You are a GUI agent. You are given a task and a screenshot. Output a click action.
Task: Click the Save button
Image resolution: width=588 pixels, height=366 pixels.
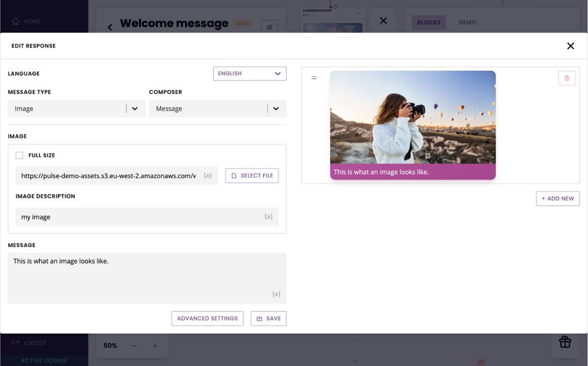268,319
